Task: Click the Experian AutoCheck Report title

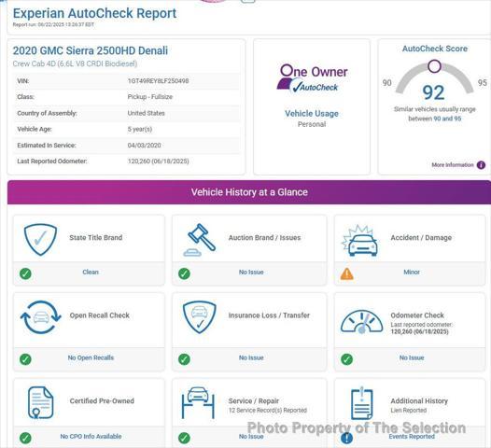Action: coord(94,13)
